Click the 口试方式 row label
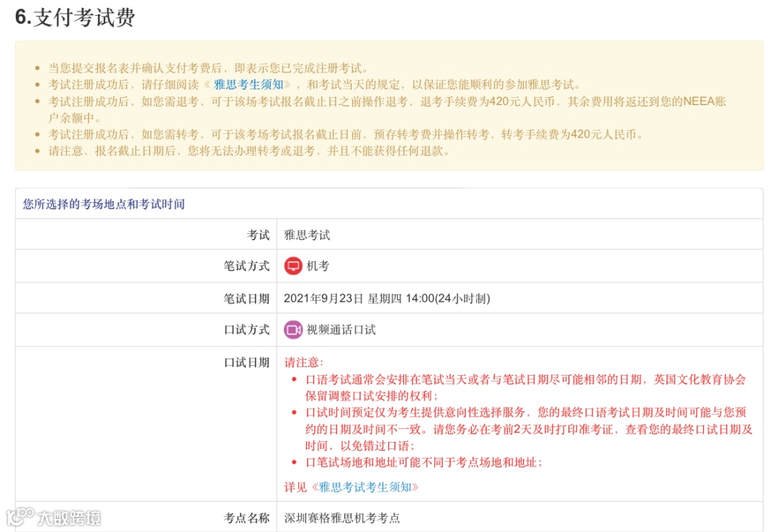Image resolution: width=778 pixels, height=532 pixels. [x=246, y=330]
